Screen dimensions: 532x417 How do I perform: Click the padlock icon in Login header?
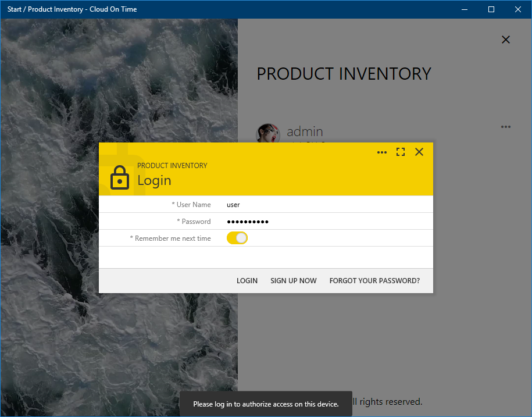click(120, 178)
